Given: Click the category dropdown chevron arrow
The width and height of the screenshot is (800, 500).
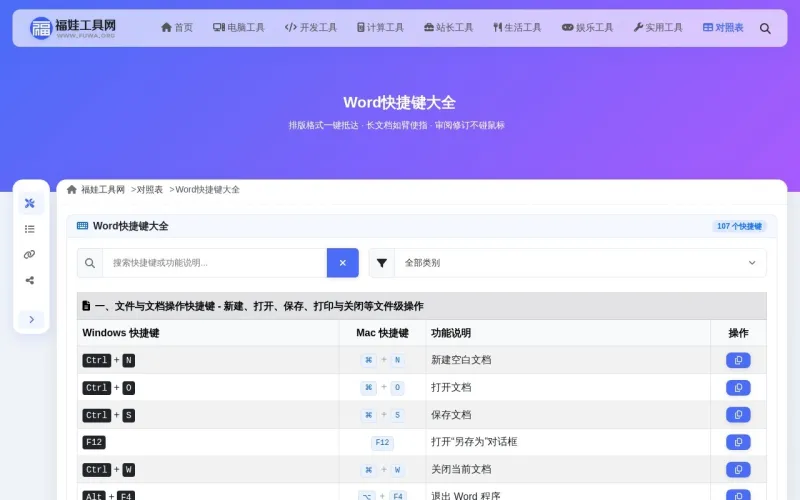Looking at the screenshot, I should click(752, 263).
